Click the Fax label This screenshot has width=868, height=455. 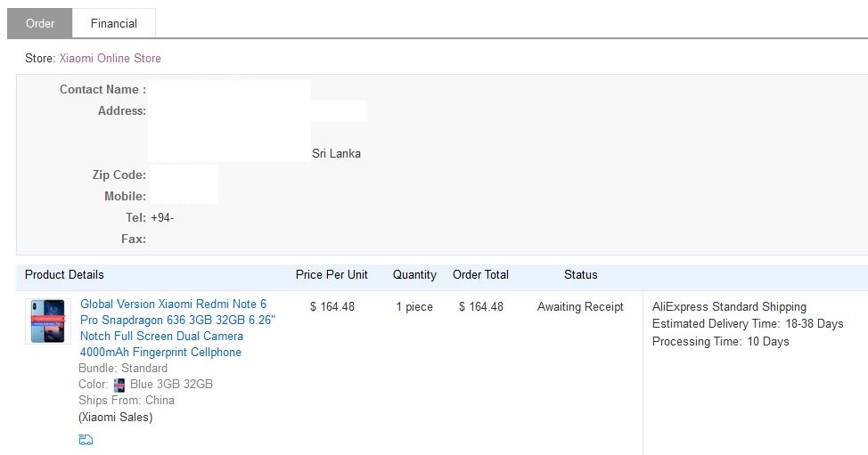[x=134, y=240]
